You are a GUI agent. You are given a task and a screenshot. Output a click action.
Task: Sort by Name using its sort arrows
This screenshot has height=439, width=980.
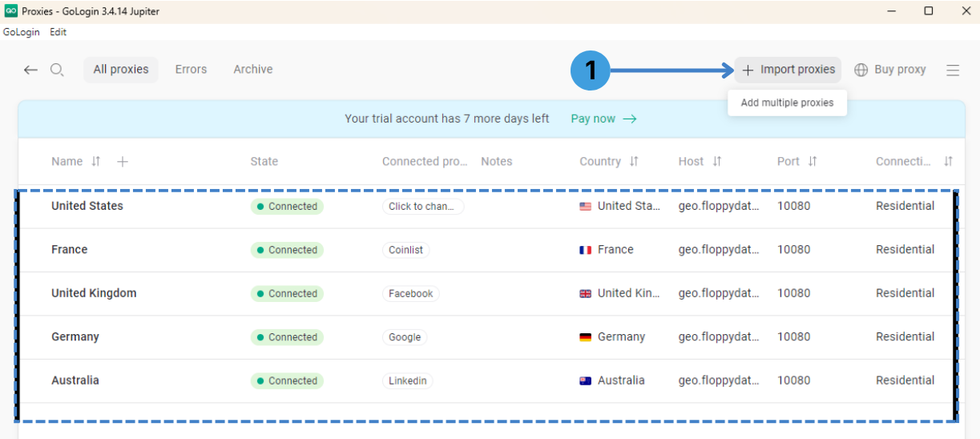point(96,162)
